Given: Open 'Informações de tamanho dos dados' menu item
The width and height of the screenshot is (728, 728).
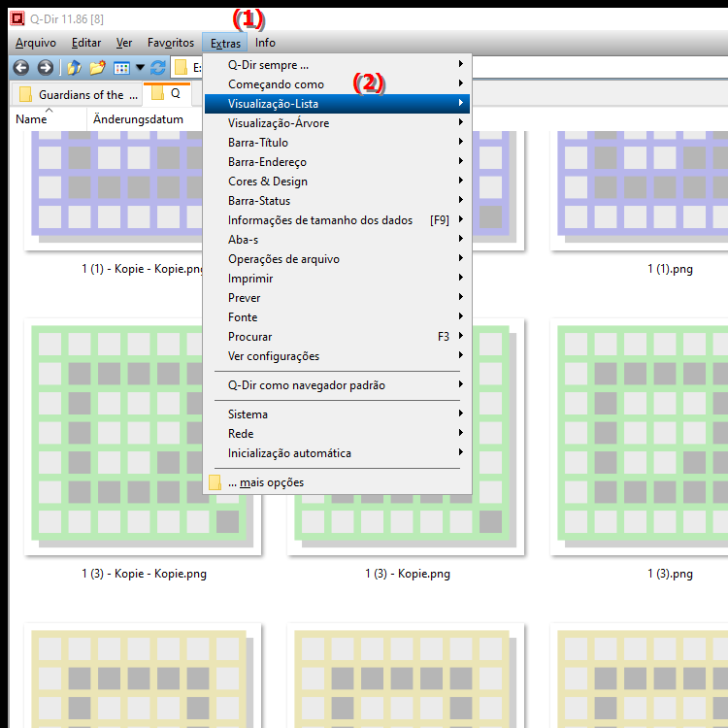Looking at the screenshot, I should 336,220.
